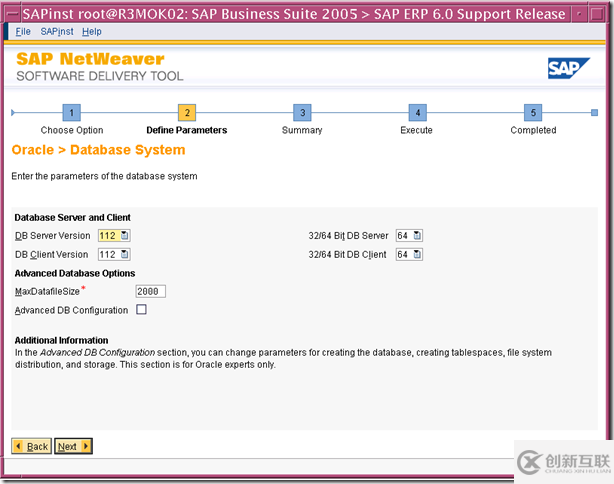The width and height of the screenshot is (614, 484).
Task: Open the File menu
Action: click(x=23, y=31)
